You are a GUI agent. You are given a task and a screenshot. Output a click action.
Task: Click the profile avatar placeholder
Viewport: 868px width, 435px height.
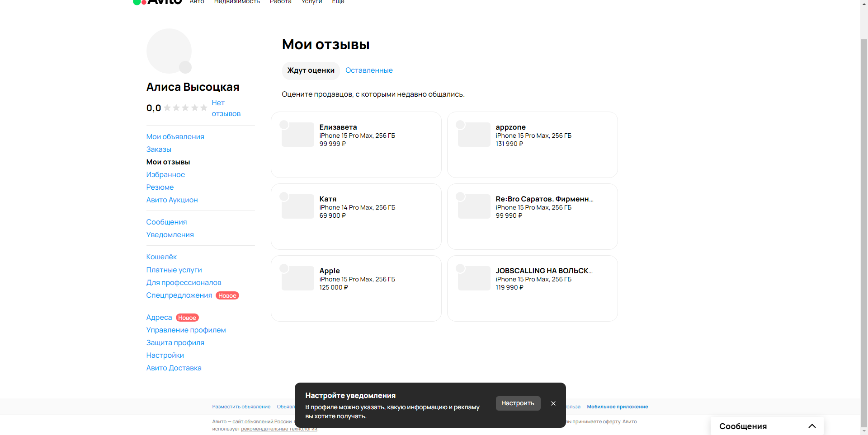point(169,51)
